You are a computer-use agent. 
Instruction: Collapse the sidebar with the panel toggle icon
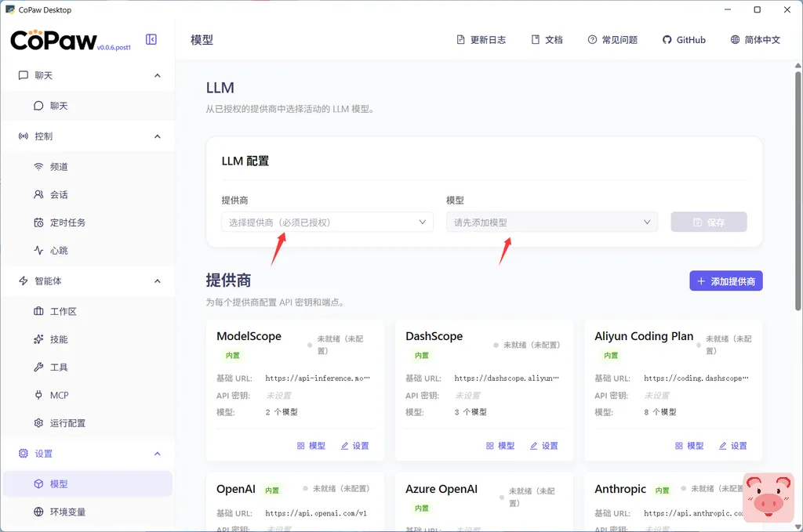[x=151, y=39]
